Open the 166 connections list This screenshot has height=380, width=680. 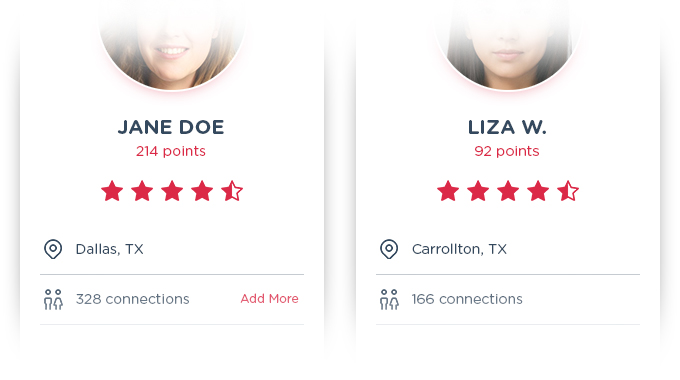point(467,299)
